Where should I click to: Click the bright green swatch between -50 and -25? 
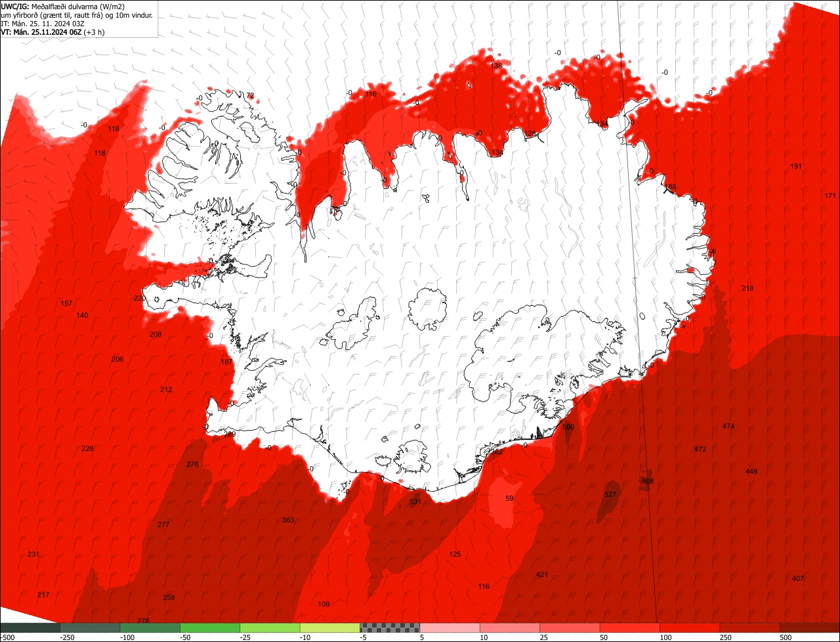click(x=210, y=628)
